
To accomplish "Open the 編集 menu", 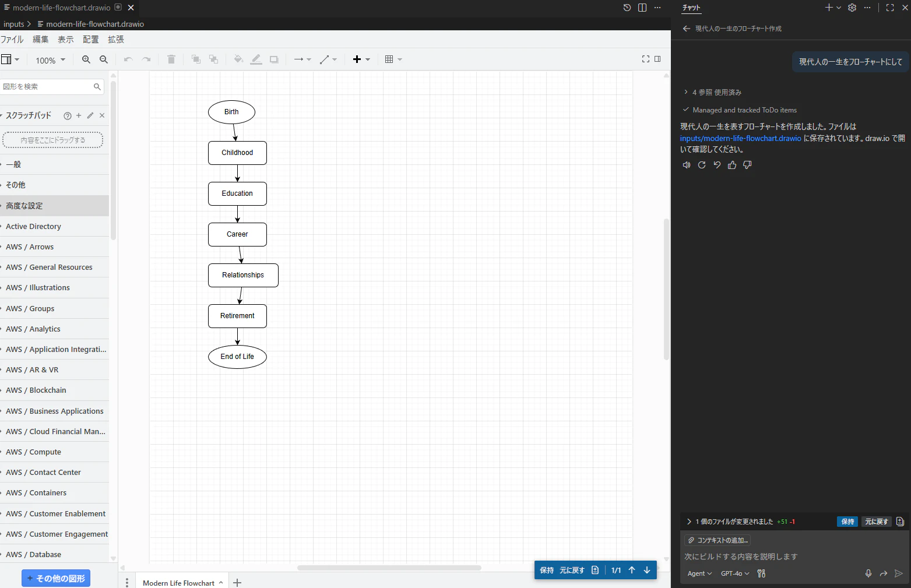I will 41,40.
